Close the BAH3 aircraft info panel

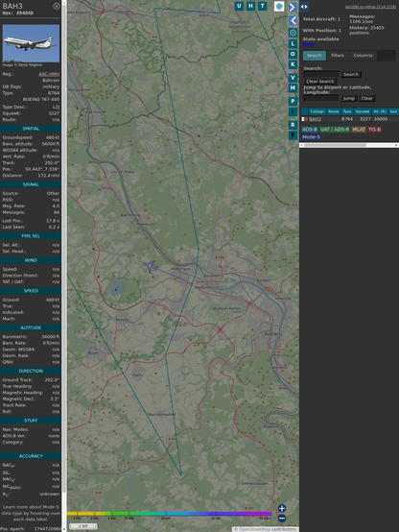57,6
